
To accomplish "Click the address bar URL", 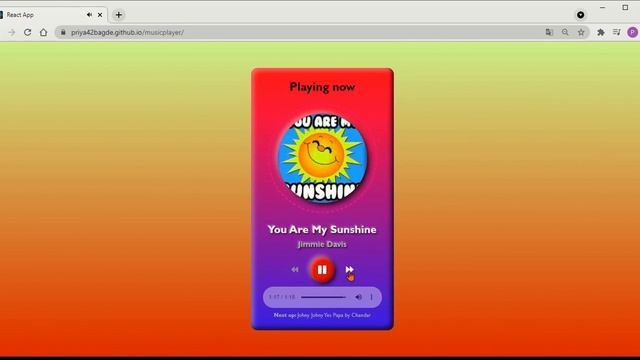I will pyautogui.click(x=127, y=32).
